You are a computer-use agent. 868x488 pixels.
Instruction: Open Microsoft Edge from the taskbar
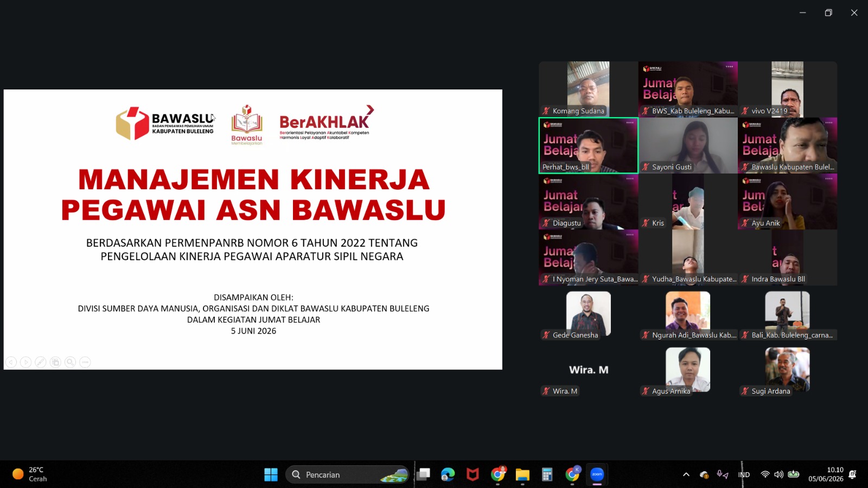pyautogui.click(x=448, y=474)
